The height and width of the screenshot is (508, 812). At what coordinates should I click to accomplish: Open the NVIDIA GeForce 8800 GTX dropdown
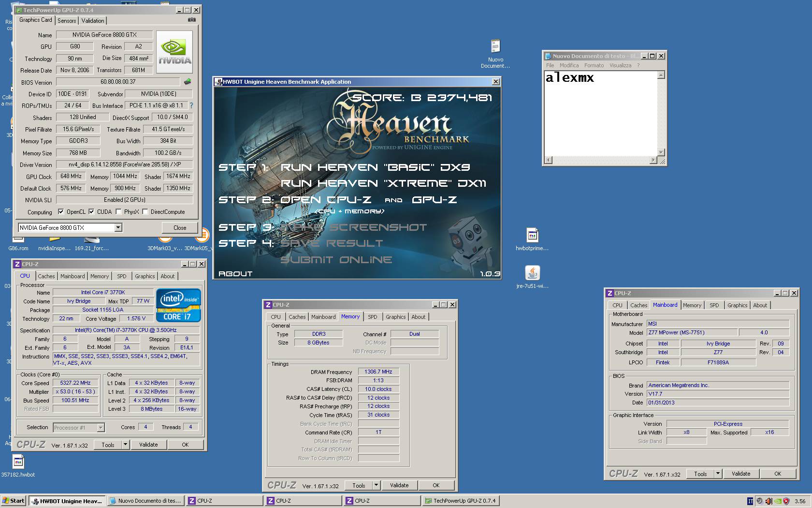118,227
